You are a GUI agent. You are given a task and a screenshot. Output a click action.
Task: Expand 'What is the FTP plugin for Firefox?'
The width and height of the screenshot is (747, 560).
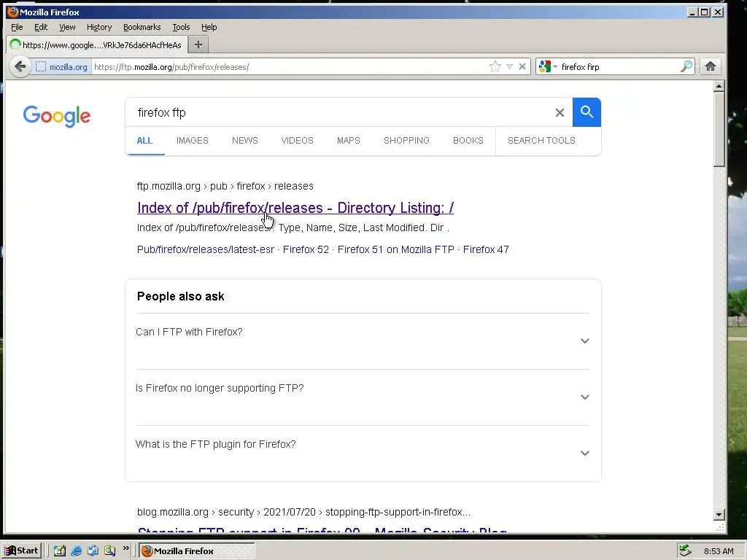[x=363, y=454]
